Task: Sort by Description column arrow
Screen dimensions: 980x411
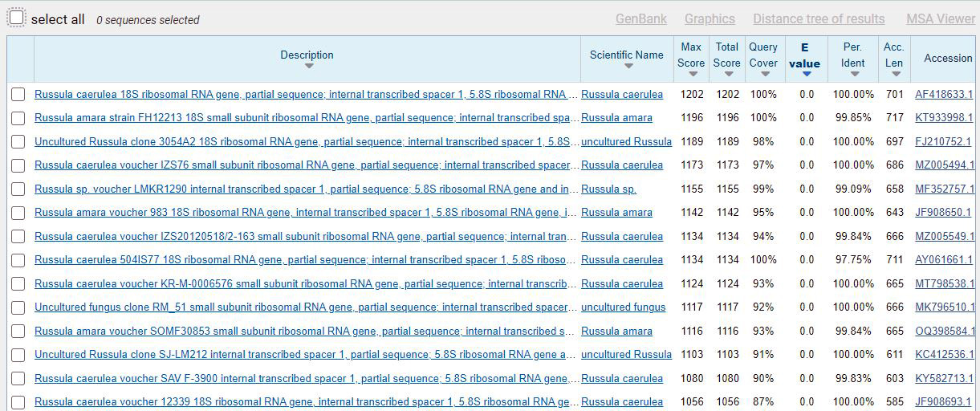Action: pos(308,66)
